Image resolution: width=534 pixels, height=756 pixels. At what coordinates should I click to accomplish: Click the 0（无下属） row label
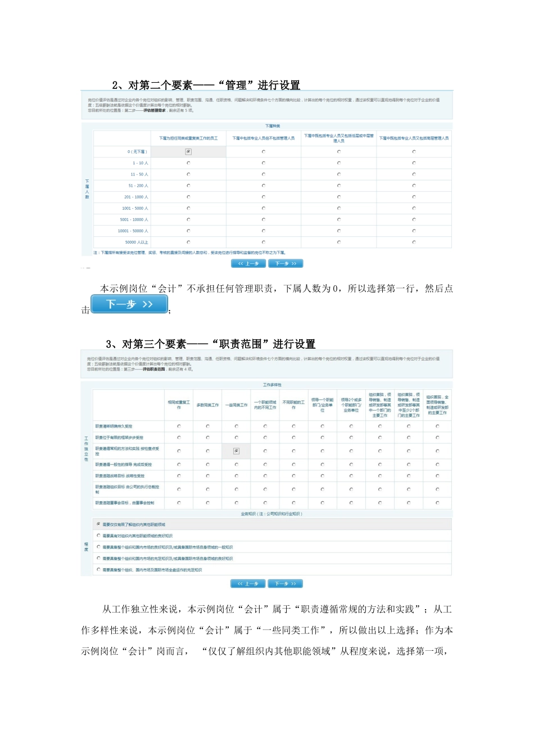point(137,152)
